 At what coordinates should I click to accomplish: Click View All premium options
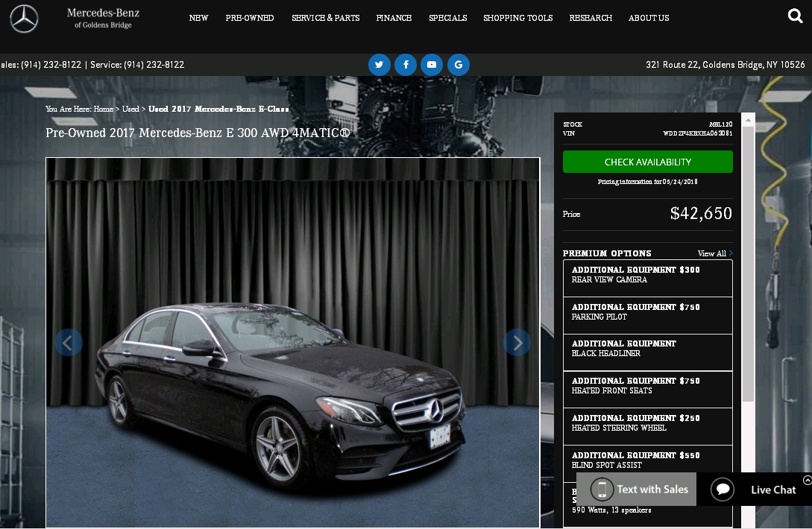pos(714,253)
